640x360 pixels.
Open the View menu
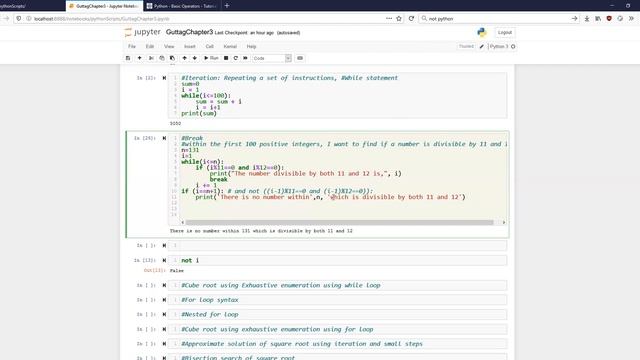[x=169, y=47]
